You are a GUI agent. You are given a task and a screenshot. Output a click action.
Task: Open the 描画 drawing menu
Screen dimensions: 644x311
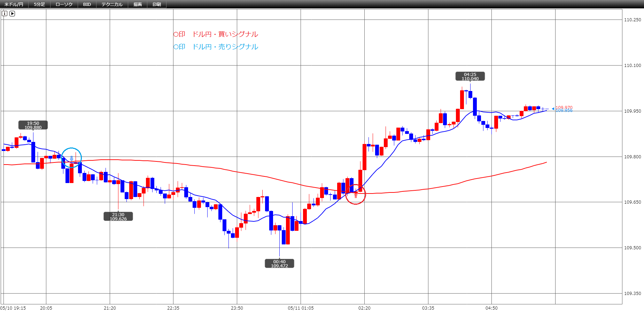click(138, 4)
